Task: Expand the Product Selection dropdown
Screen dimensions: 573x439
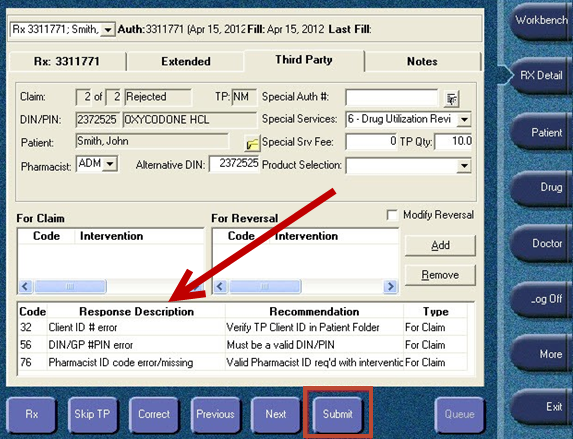Action: tap(464, 166)
